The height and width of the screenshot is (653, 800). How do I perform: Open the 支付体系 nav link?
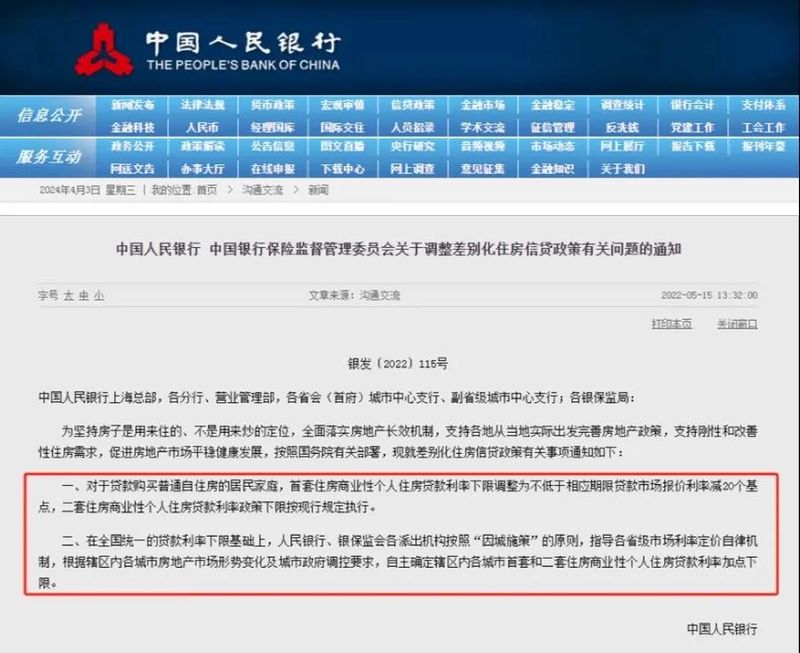tap(763, 105)
